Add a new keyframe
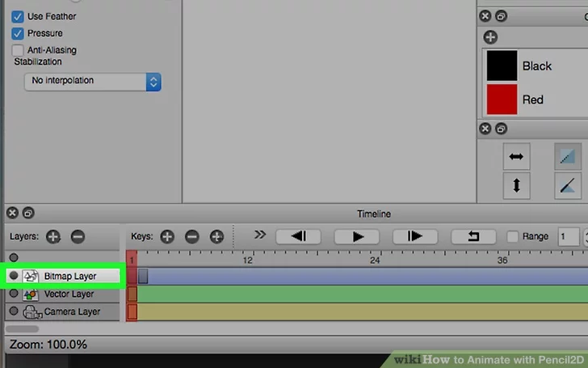Image resolution: width=588 pixels, height=368 pixels. [x=167, y=236]
